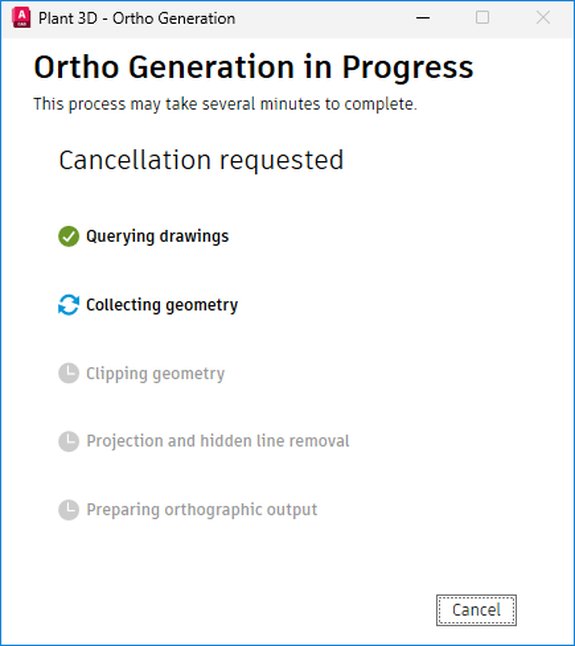Click the Ortho Generation in Progress heading

tap(254, 67)
